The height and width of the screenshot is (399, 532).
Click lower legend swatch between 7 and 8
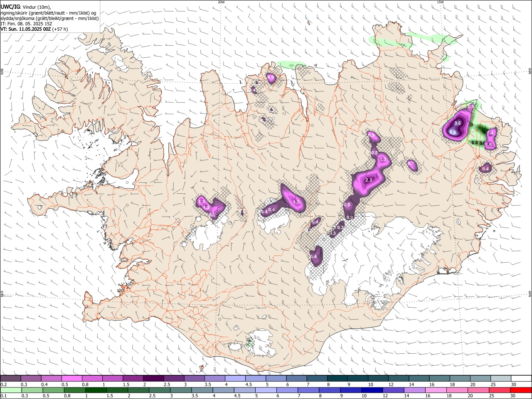coord(308,390)
